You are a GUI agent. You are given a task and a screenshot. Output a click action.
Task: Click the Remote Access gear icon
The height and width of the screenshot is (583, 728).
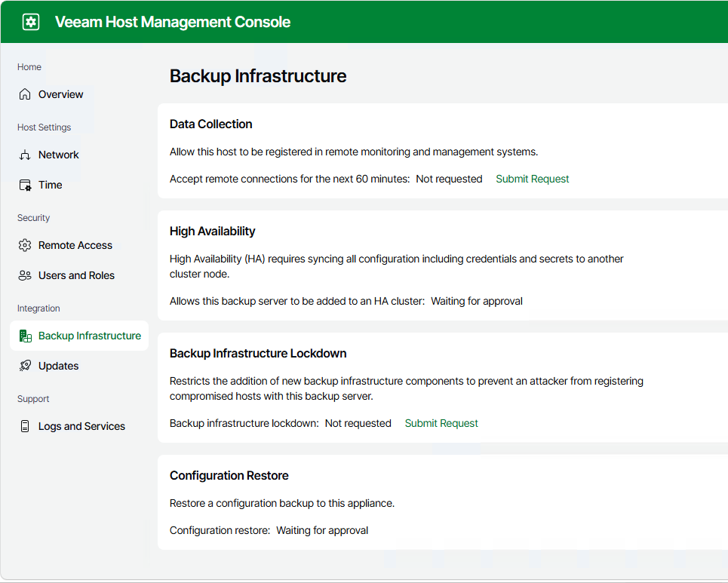(25, 245)
